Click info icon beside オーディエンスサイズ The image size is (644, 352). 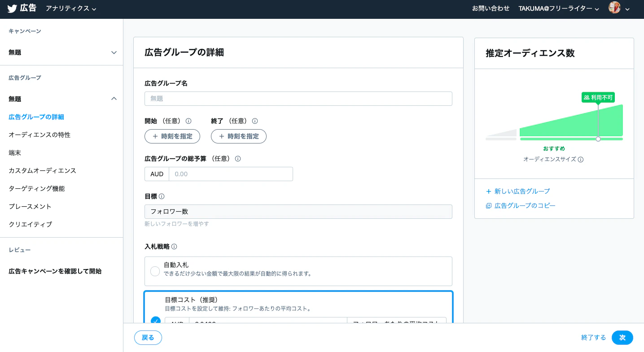(581, 160)
